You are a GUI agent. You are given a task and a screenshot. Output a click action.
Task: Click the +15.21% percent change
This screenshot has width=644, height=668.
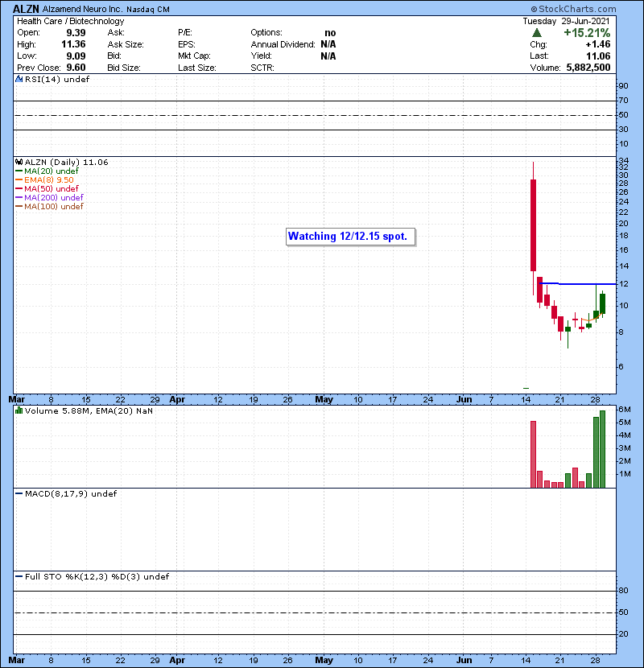click(587, 33)
